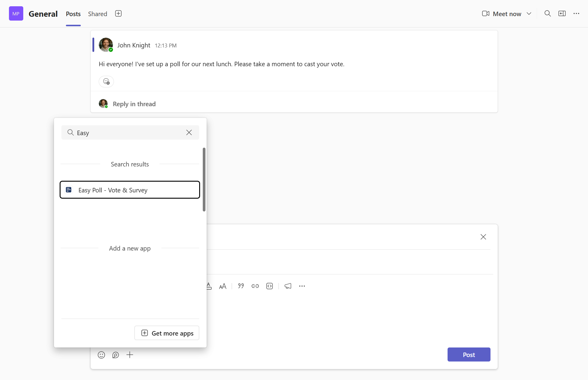
Task: Toggle the channel info pane icon
Action: tap(562, 13)
